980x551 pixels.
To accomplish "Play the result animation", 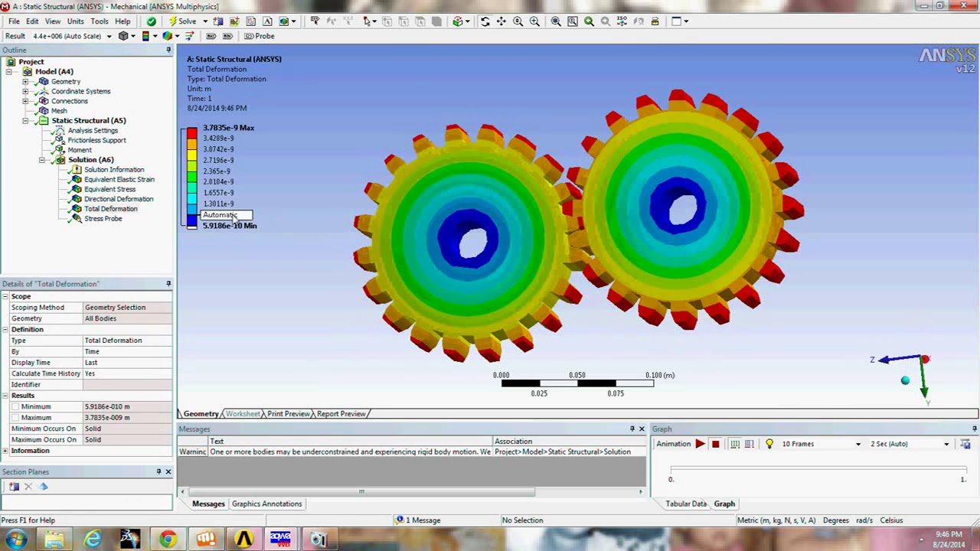I will (x=700, y=444).
